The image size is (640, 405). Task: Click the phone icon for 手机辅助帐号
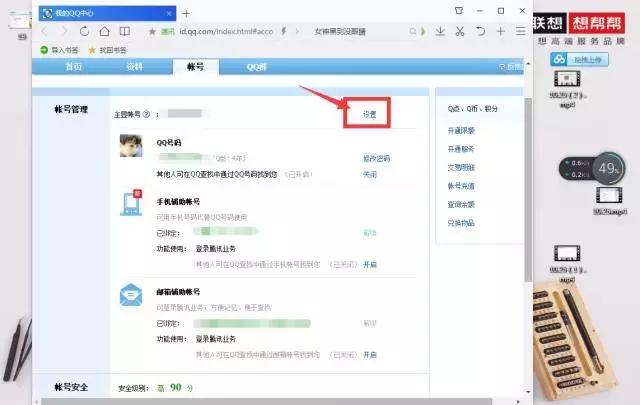[x=131, y=202]
